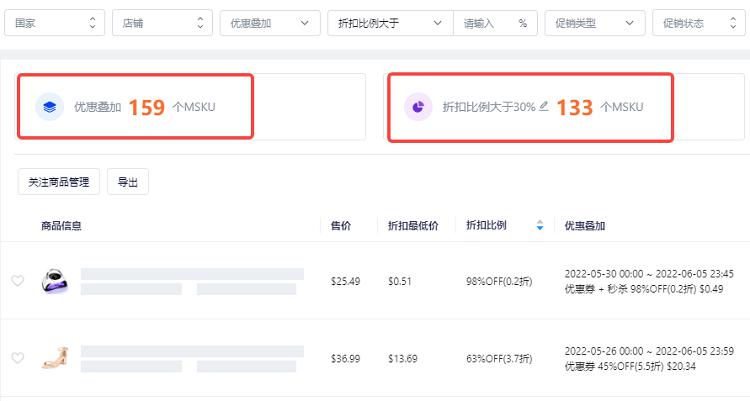Open the 折扣比例大于 condition dropdown
This screenshot has width=750, height=401.
tap(390, 23)
